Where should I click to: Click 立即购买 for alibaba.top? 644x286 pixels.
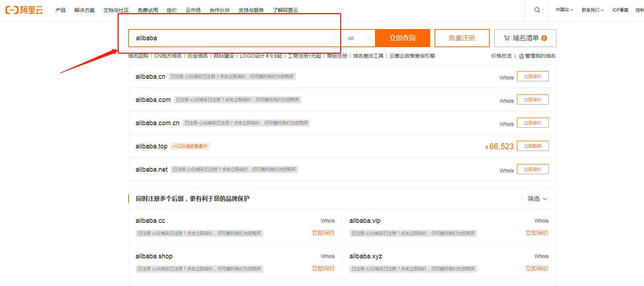click(x=533, y=146)
